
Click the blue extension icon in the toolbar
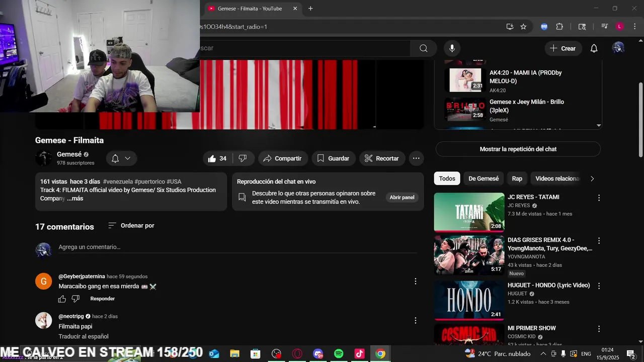pos(544,27)
